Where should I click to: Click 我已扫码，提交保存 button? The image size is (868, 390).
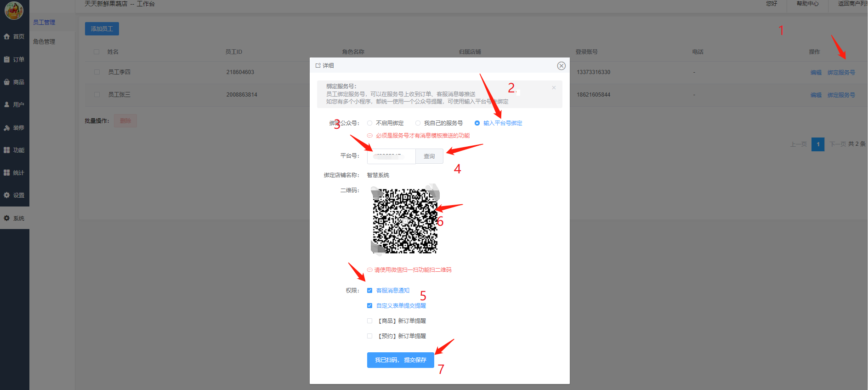[x=400, y=360]
